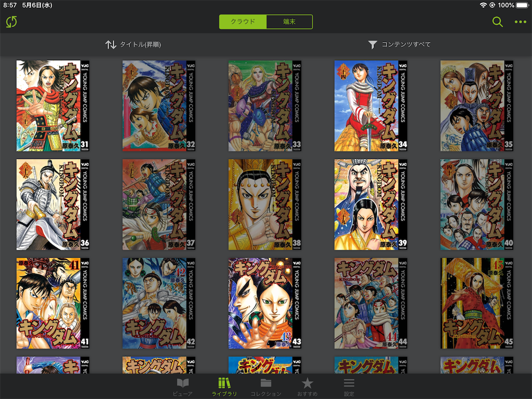Tap the Wi-Fi status icon
532x399 pixels.
[483, 5]
